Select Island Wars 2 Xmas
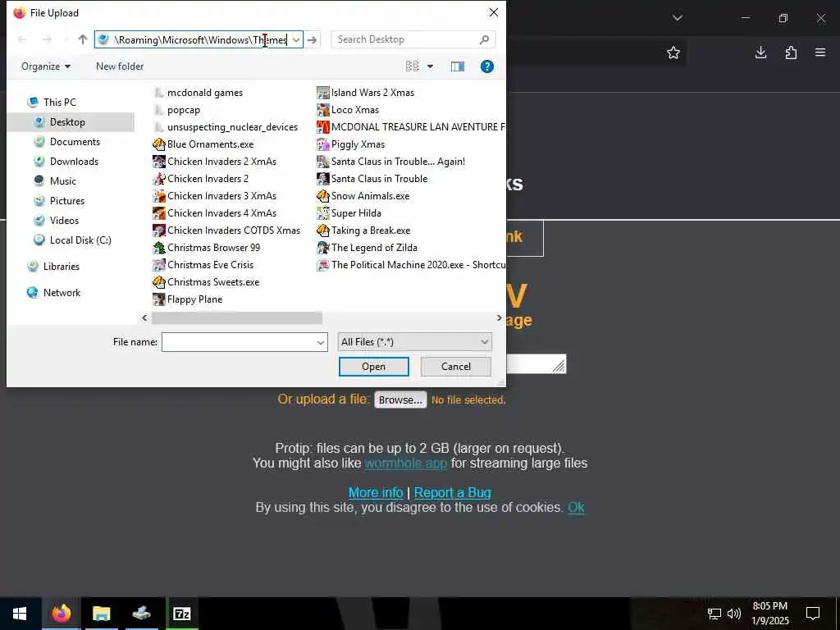 tap(365, 93)
